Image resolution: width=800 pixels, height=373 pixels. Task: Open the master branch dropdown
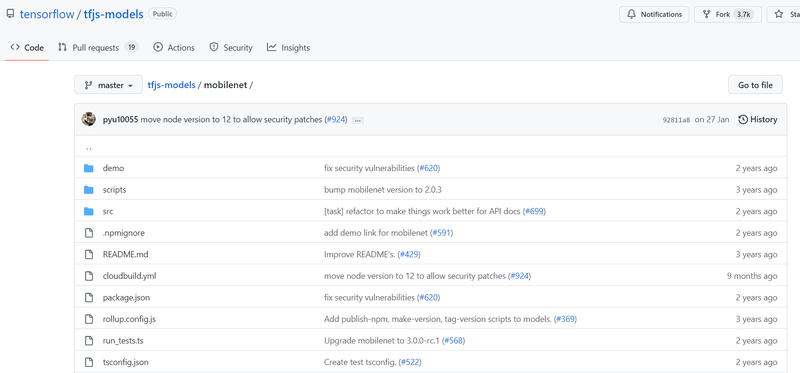(108, 85)
